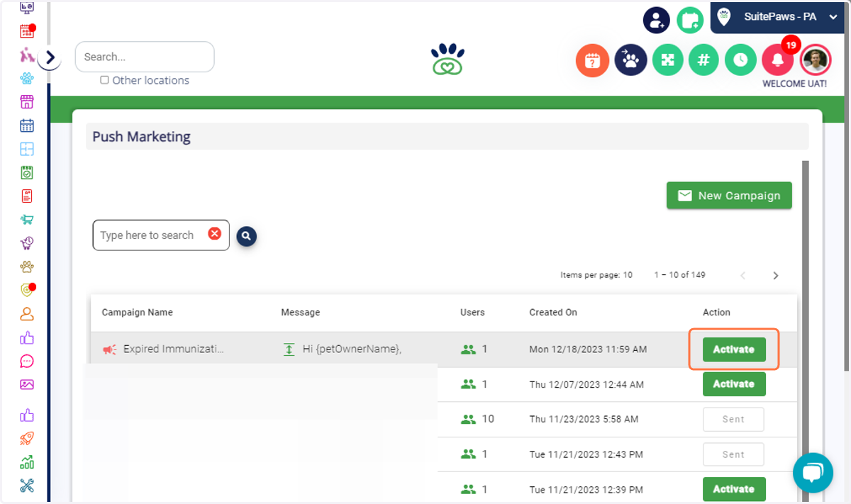The width and height of the screenshot is (851, 504).
Task: Go to previous page of campaigns
Action: point(743,275)
